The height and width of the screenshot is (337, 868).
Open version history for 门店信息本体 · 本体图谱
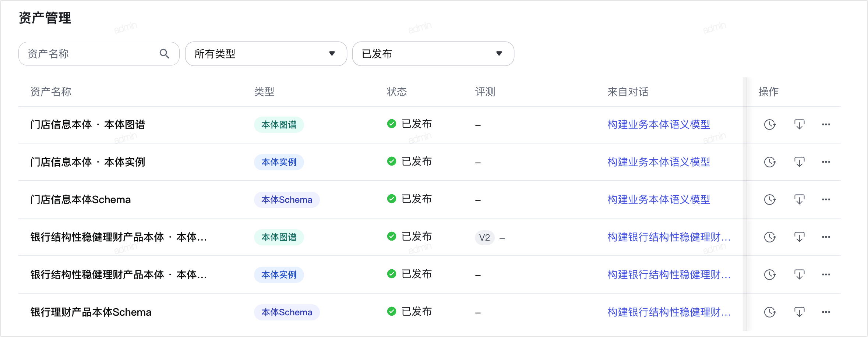point(770,125)
